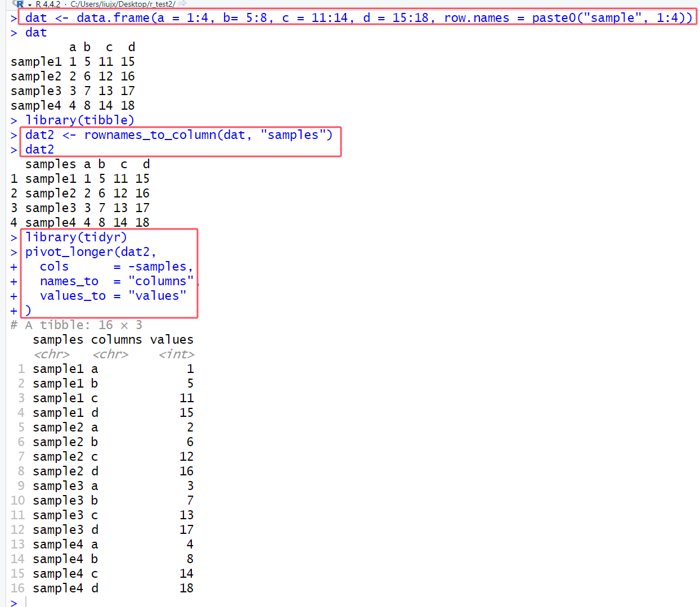
Task: Click tibble row 14 'sample4 b 8'
Action: coord(102,559)
